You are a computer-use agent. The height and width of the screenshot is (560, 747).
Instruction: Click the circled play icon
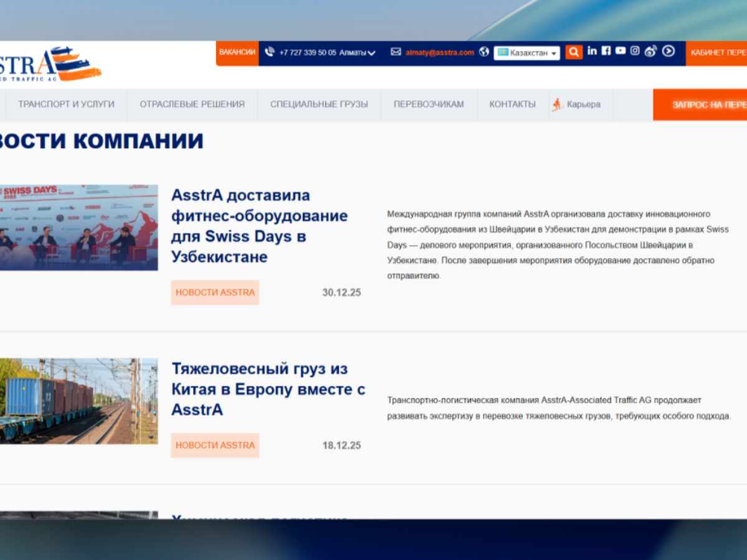click(x=669, y=51)
